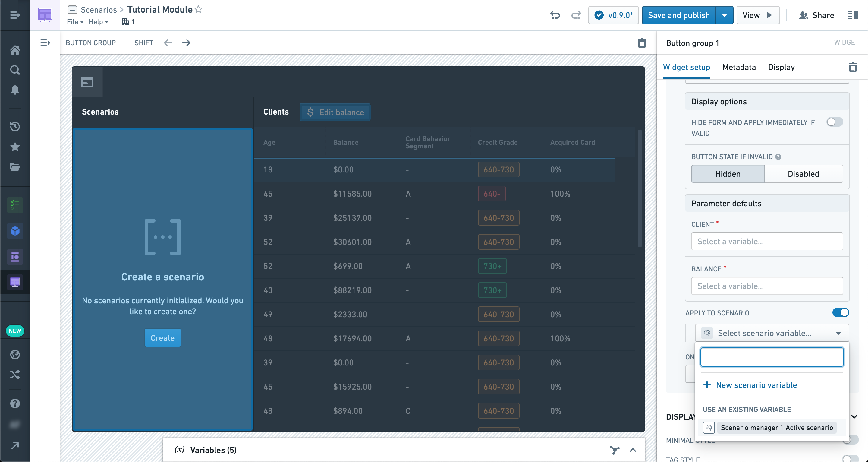The image size is (868, 462).
Task: Open the notifications bell icon
Action: (15, 90)
